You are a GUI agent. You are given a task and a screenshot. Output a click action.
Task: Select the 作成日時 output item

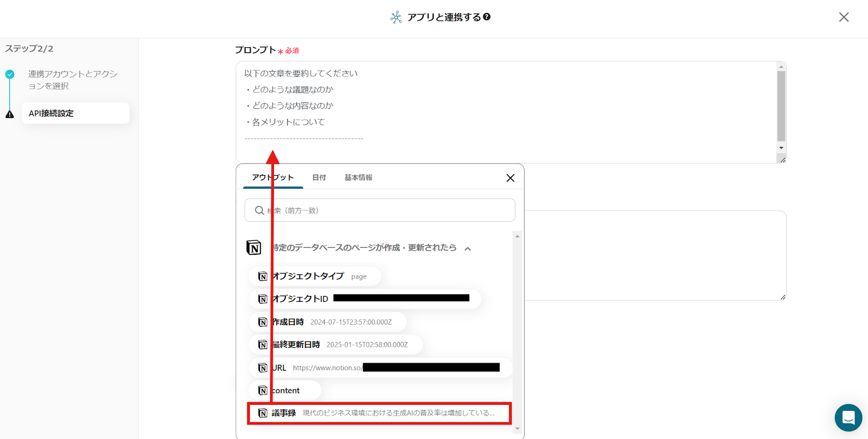(328, 322)
